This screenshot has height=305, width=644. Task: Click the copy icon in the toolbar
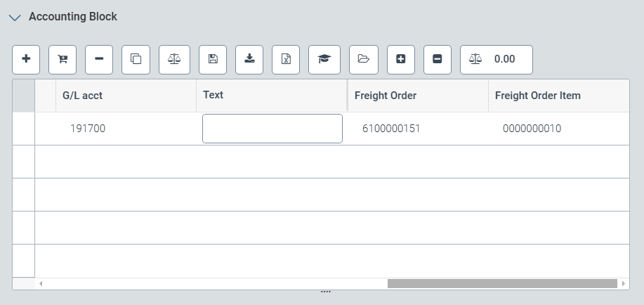tap(136, 60)
